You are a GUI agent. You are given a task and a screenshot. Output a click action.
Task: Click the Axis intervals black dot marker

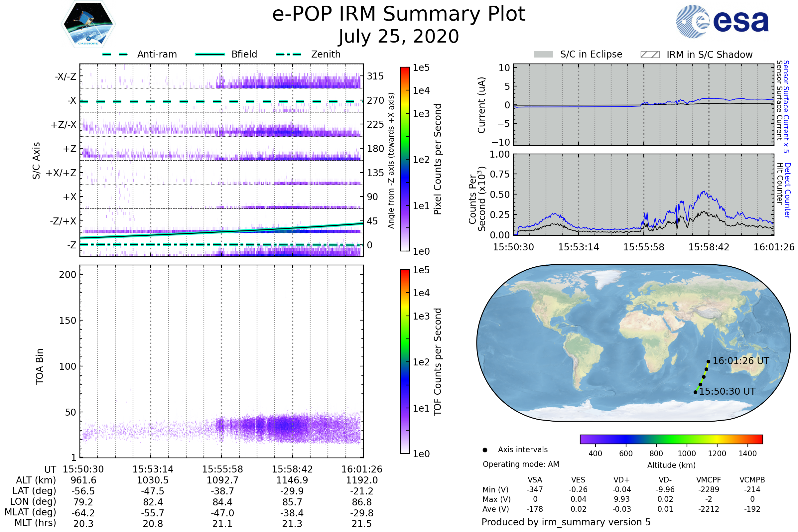tap(485, 450)
